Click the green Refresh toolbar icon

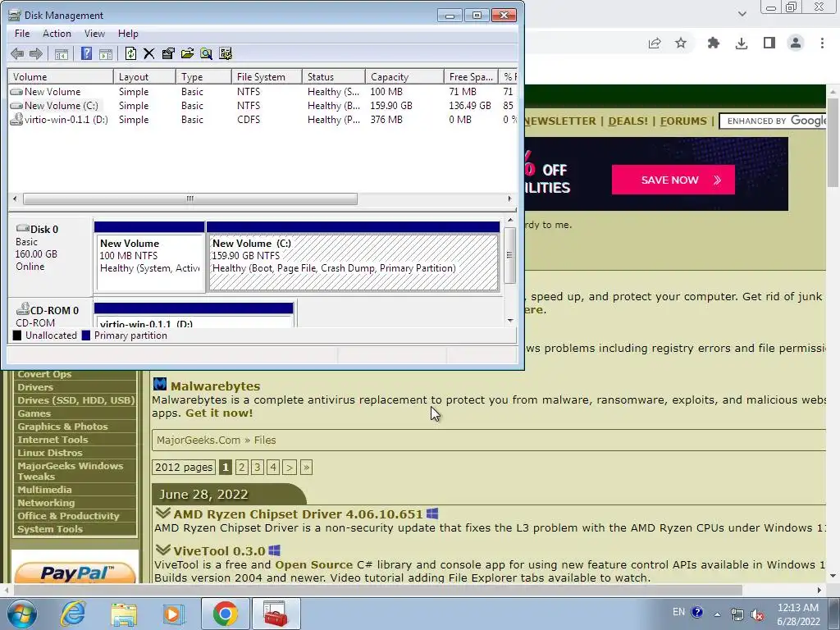(x=130, y=53)
